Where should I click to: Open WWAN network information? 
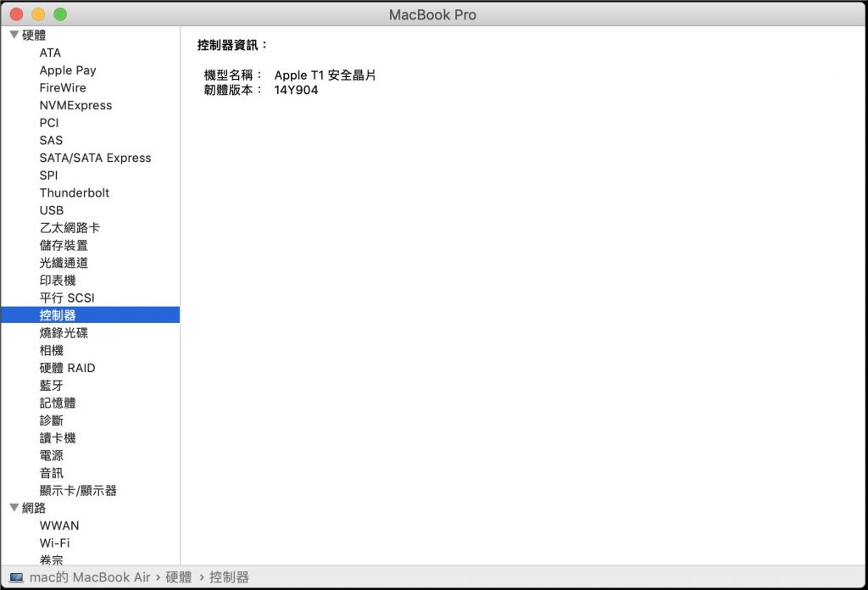(x=59, y=526)
